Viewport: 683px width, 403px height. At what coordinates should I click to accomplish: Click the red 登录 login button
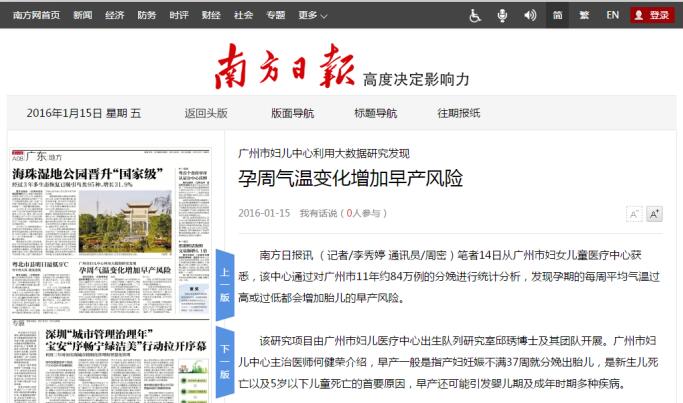pyautogui.click(x=652, y=15)
